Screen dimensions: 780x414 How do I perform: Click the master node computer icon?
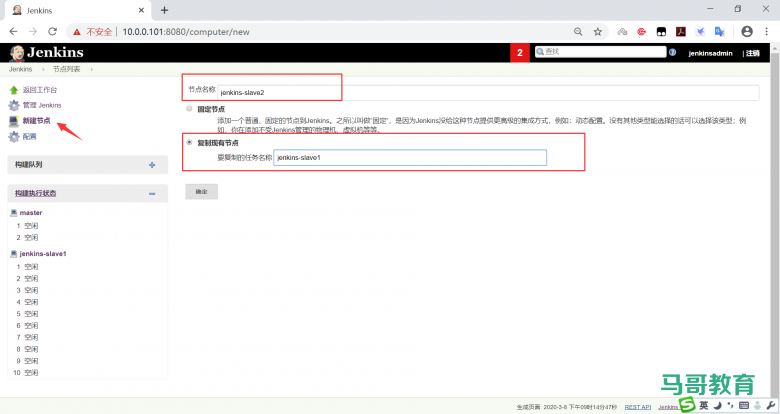(14, 212)
